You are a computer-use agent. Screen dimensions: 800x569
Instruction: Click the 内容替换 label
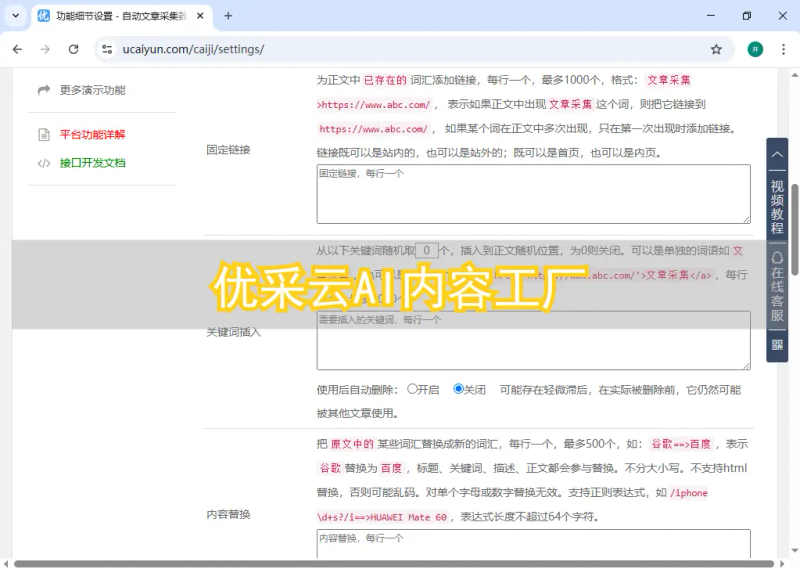click(228, 514)
